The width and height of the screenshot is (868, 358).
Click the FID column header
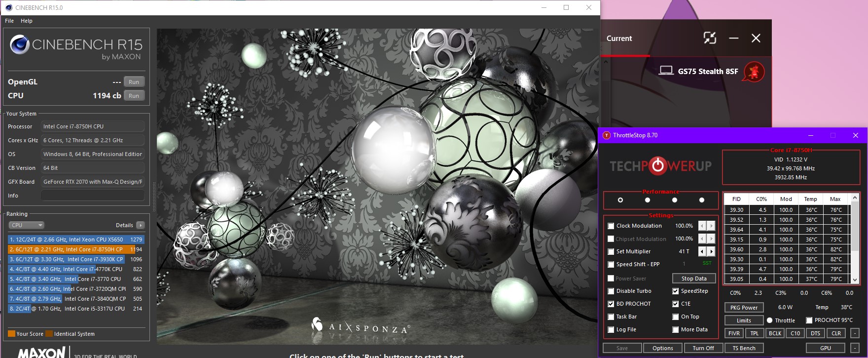pos(736,199)
